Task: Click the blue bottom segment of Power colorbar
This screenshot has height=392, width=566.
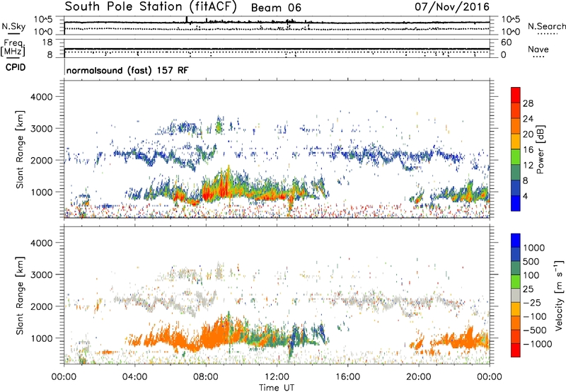Action: 516,203
